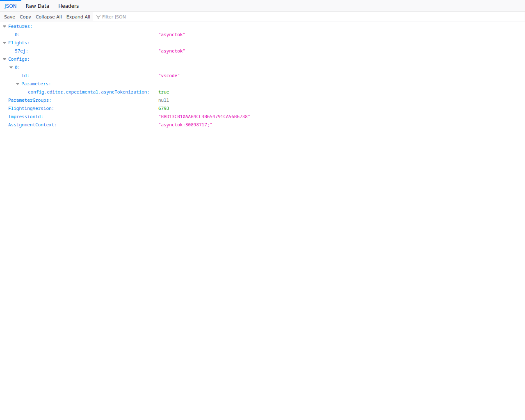The width and height of the screenshot is (525, 420).
Task: Click the 6793 value
Action: pyautogui.click(x=164, y=108)
